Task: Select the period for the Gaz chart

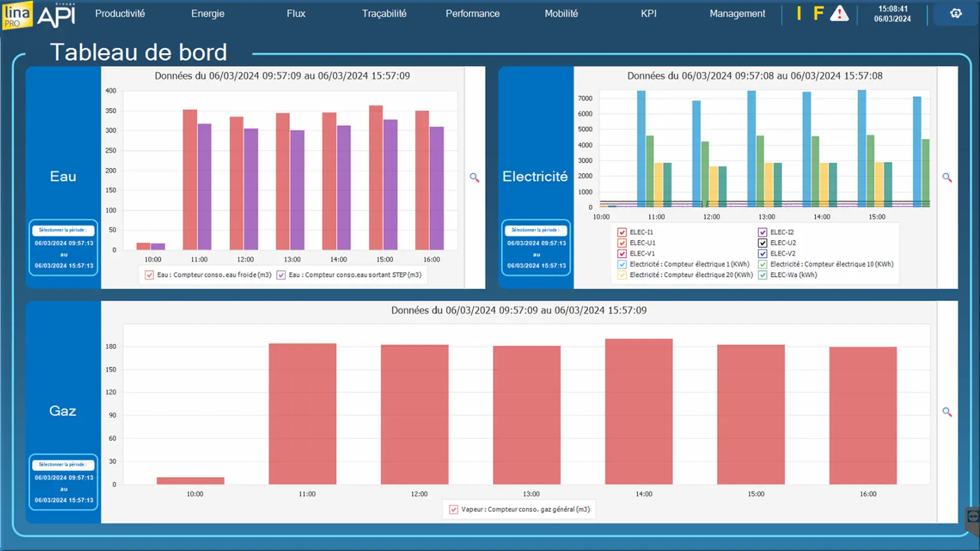Action: point(63,465)
